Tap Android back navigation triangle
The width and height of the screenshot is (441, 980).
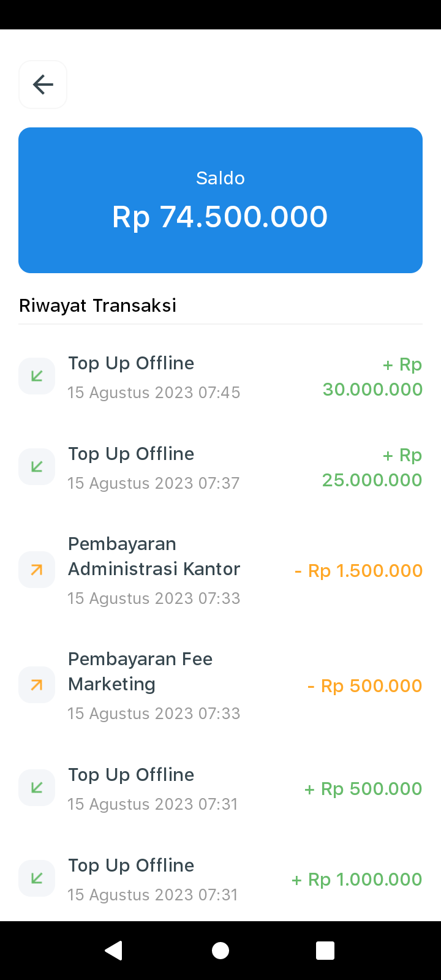click(114, 950)
